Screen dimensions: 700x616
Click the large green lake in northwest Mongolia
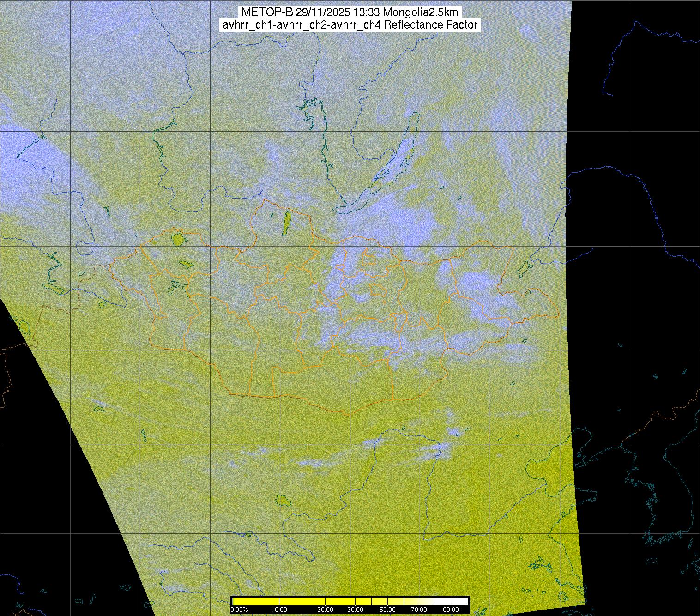[178, 239]
